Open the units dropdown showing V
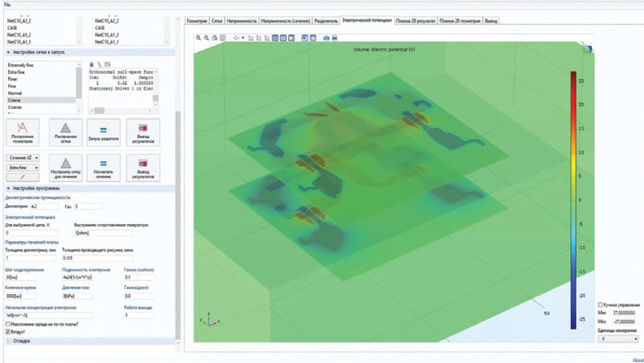Screen dimensions: 644x363 pyautogui.click(x=618, y=339)
